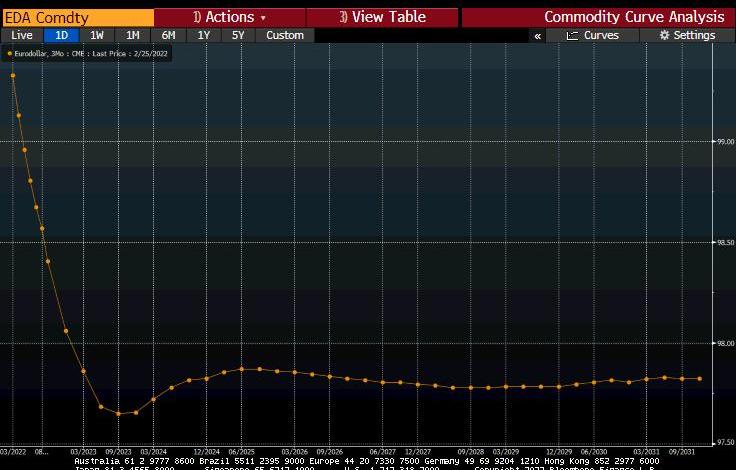Choose the 5Y range

[x=238, y=35]
